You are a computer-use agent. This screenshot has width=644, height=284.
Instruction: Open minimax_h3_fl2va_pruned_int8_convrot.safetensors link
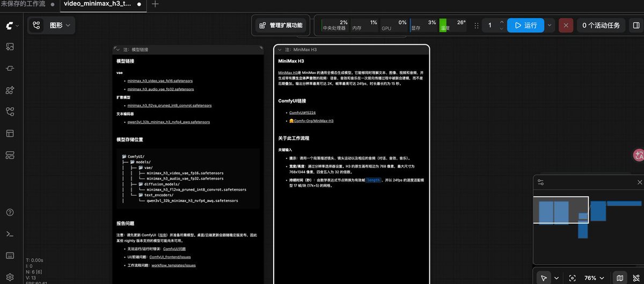[x=170, y=106]
